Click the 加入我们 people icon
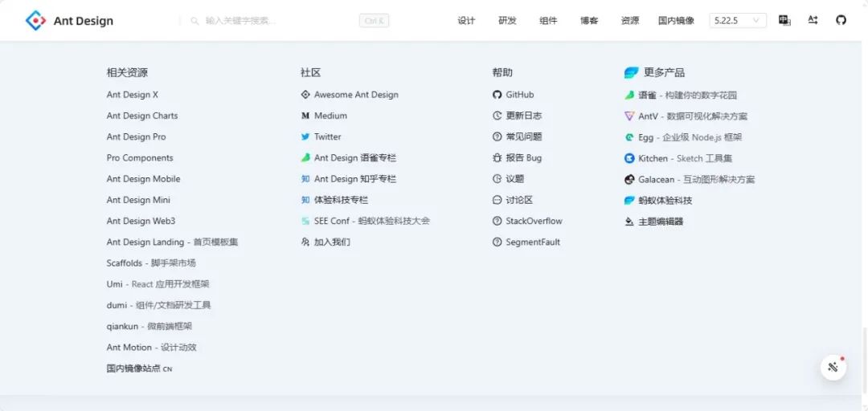 [x=305, y=242]
